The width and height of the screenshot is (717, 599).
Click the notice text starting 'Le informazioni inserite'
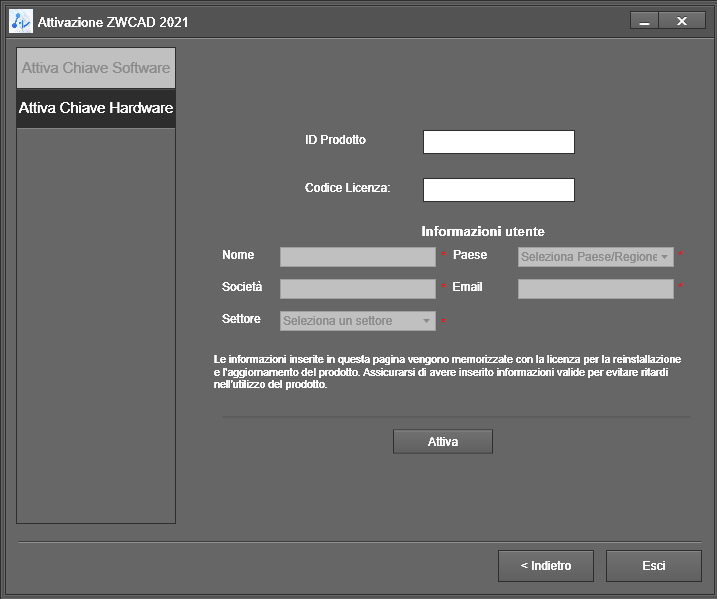447,372
